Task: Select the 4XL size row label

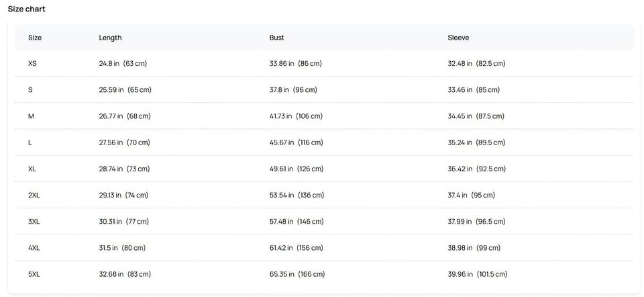Action: pos(34,248)
